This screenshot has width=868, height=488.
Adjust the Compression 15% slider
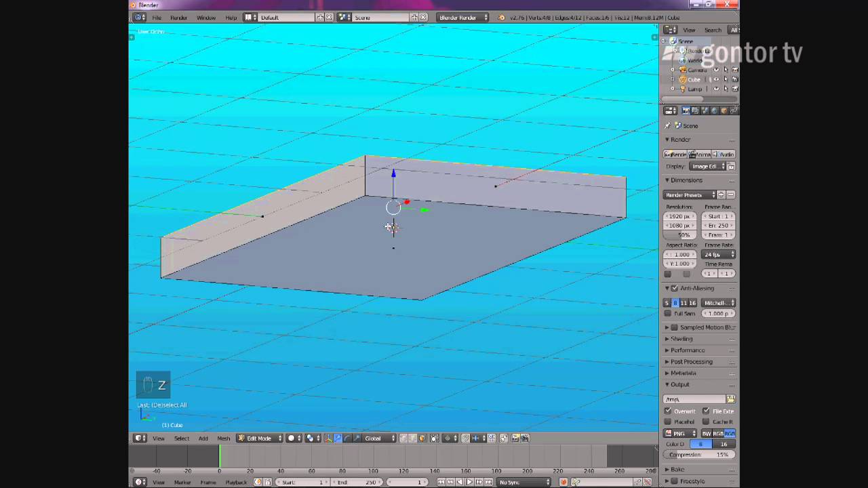[x=699, y=455]
